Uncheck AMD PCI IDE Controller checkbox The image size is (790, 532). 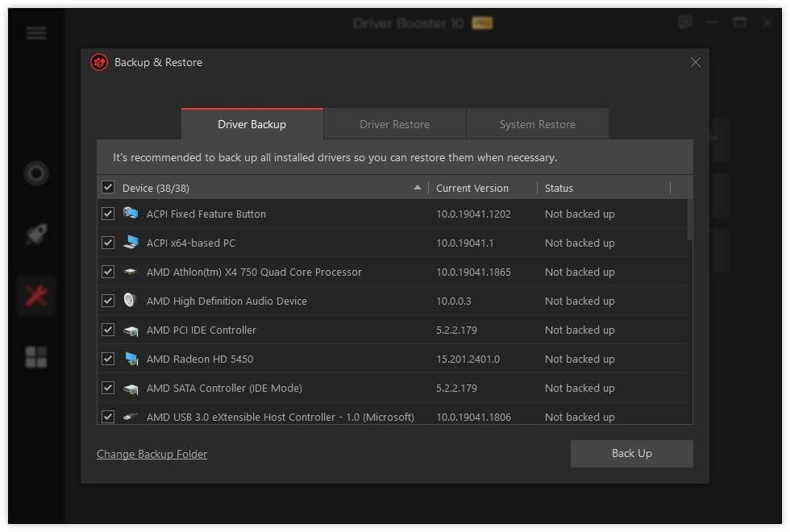(x=108, y=330)
